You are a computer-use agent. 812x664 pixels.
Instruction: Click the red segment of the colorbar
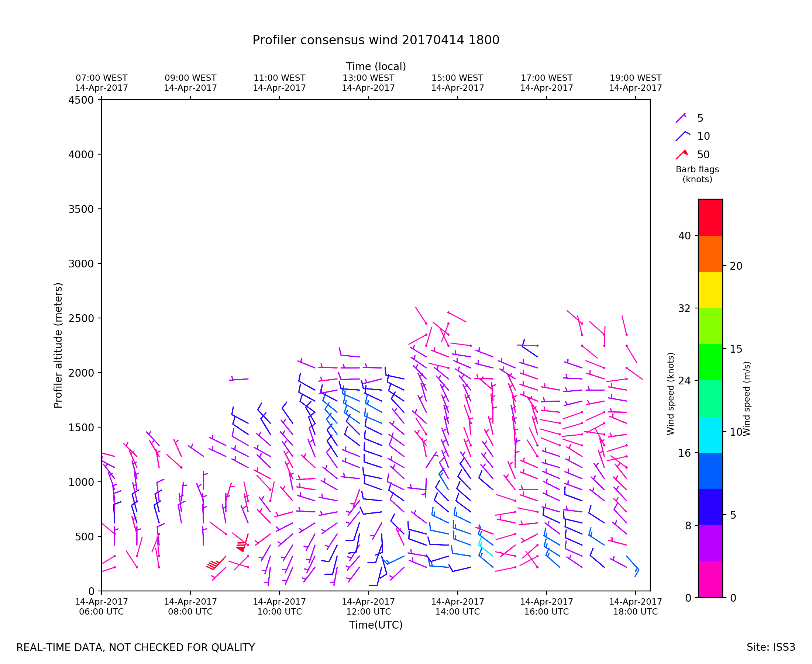[710, 217]
